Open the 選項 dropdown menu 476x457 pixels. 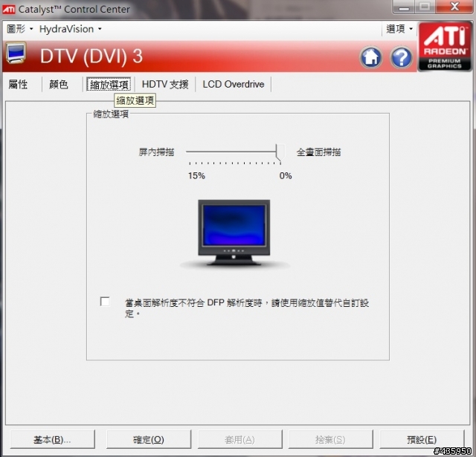399,29
